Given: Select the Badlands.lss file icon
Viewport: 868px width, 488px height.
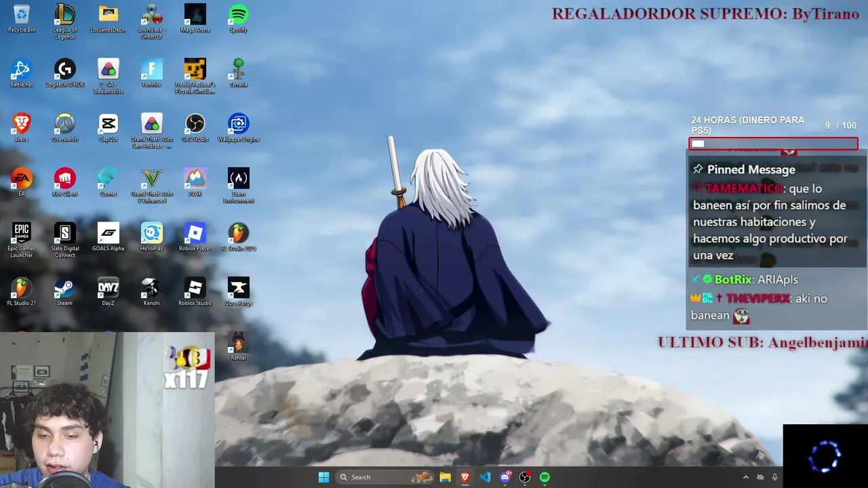Looking at the screenshot, I should coord(108,77).
